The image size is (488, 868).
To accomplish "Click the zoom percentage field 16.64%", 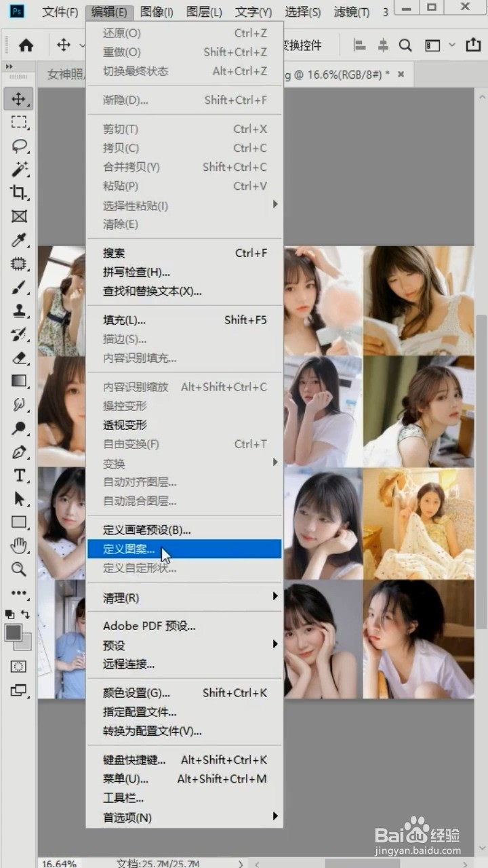I will [59, 863].
